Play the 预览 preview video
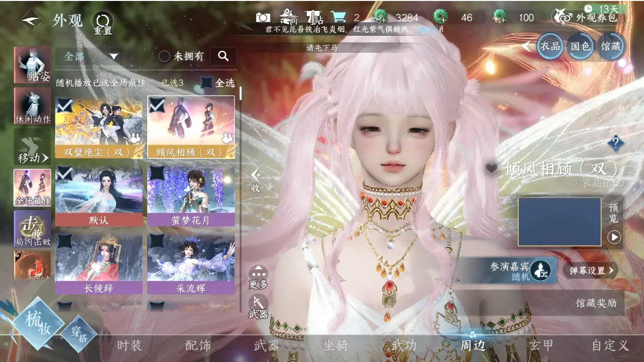Screen dimensions: 644x362 tap(614, 237)
